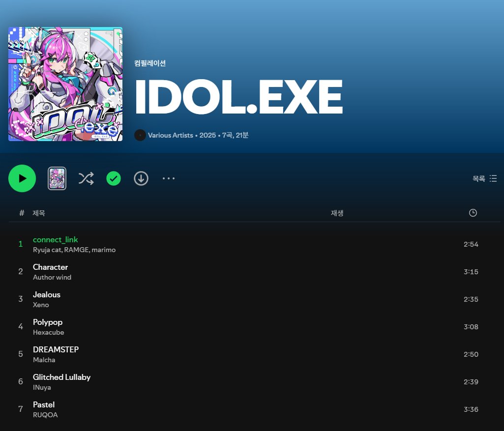Open artist Malcha
504x431 pixels.
tap(44, 360)
